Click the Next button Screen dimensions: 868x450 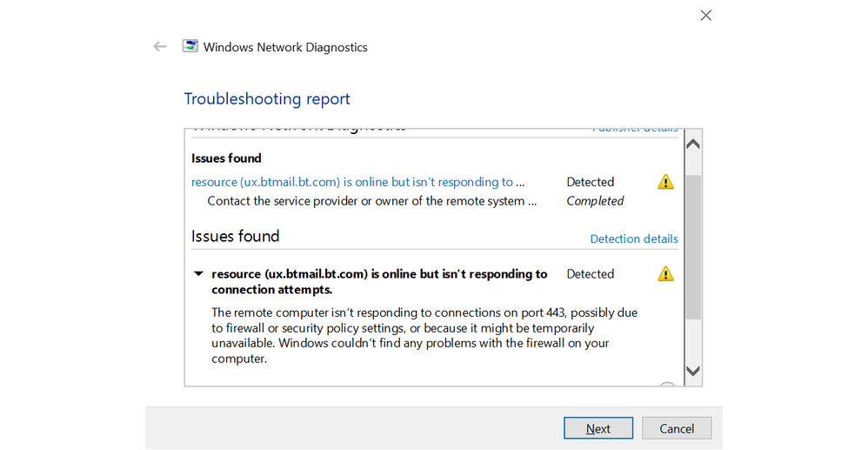click(x=598, y=428)
